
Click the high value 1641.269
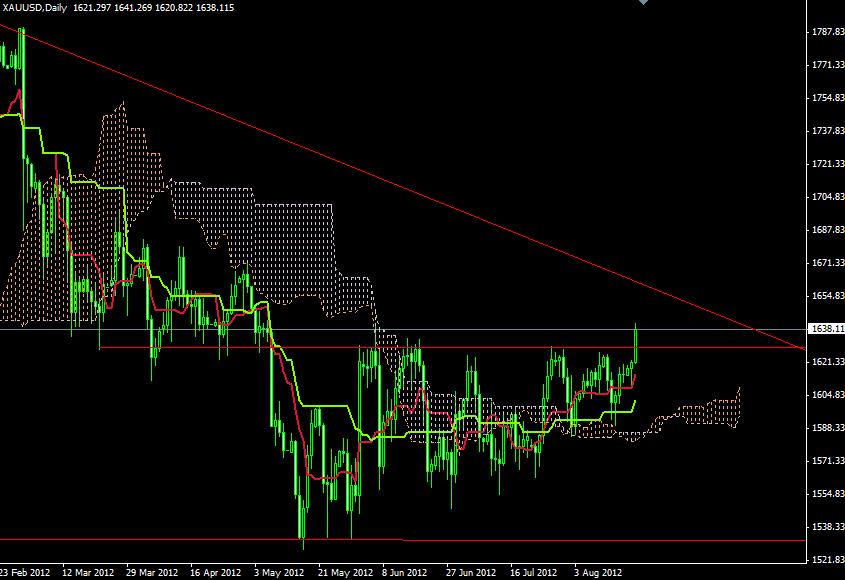coord(133,8)
